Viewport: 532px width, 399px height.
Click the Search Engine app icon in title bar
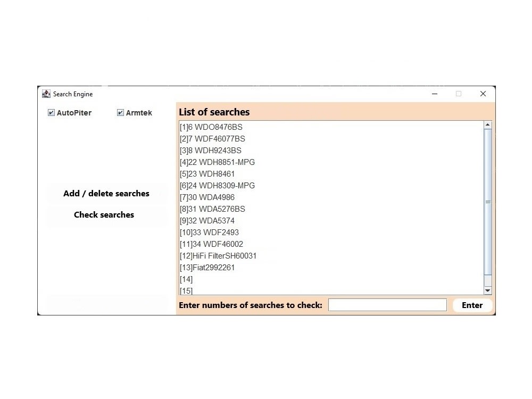coord(46,94)
